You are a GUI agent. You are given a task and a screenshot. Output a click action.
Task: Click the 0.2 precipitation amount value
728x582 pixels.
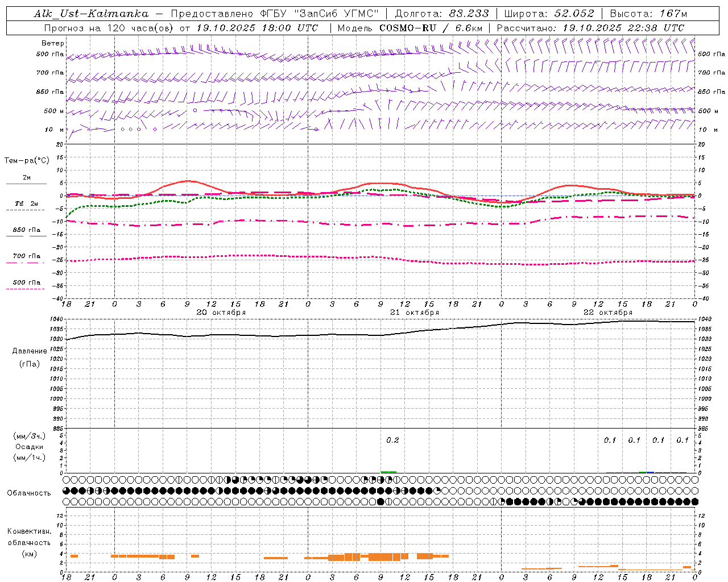point(392,440)
